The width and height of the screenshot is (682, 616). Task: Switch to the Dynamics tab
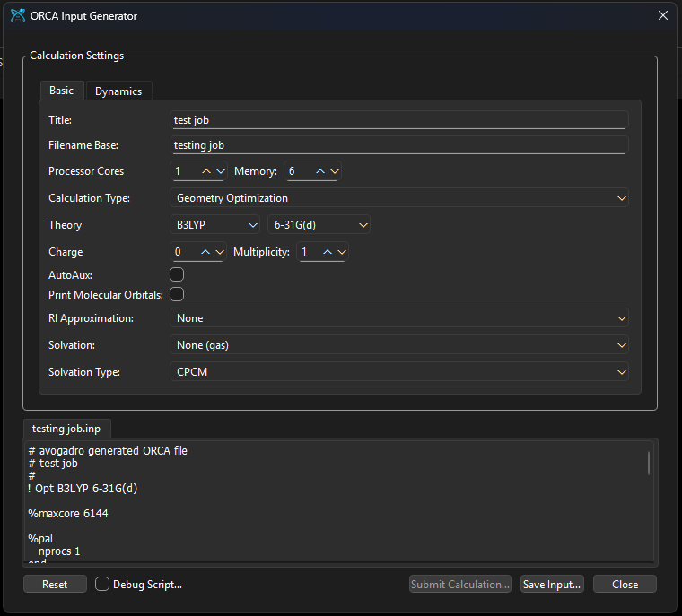point(118,91)
